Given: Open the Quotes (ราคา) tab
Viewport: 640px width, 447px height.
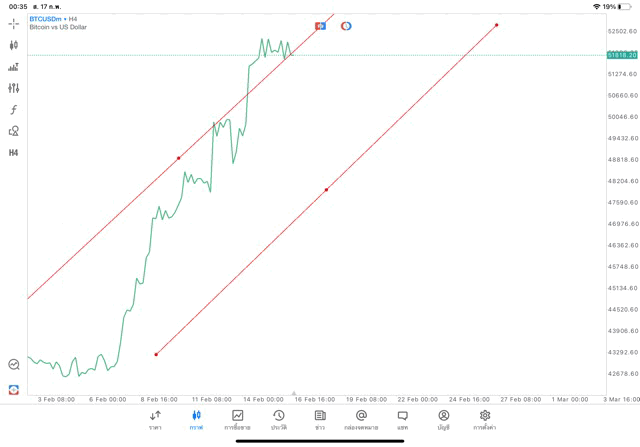Looking at the screenshot, I should [x=155, y=419].
